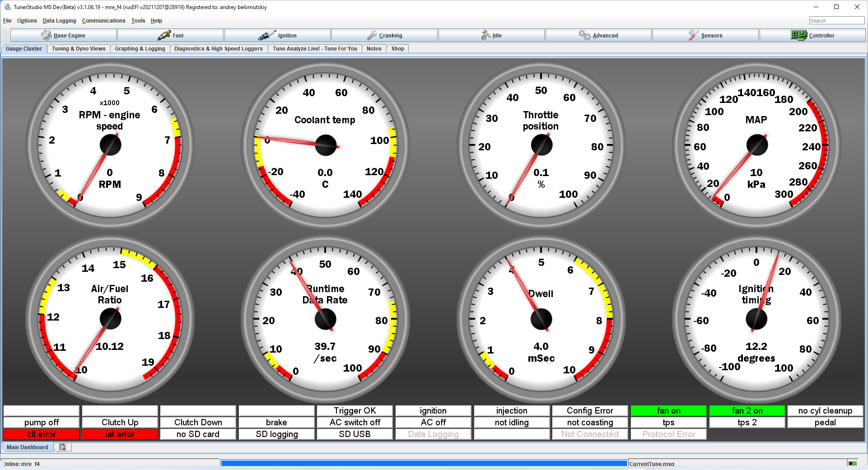
Task: Select the Main Dashboard bottom tab
Action: [28, 447]
